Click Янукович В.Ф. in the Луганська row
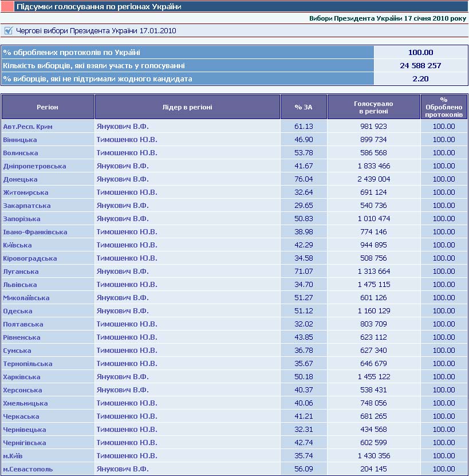 coord(123,272)
